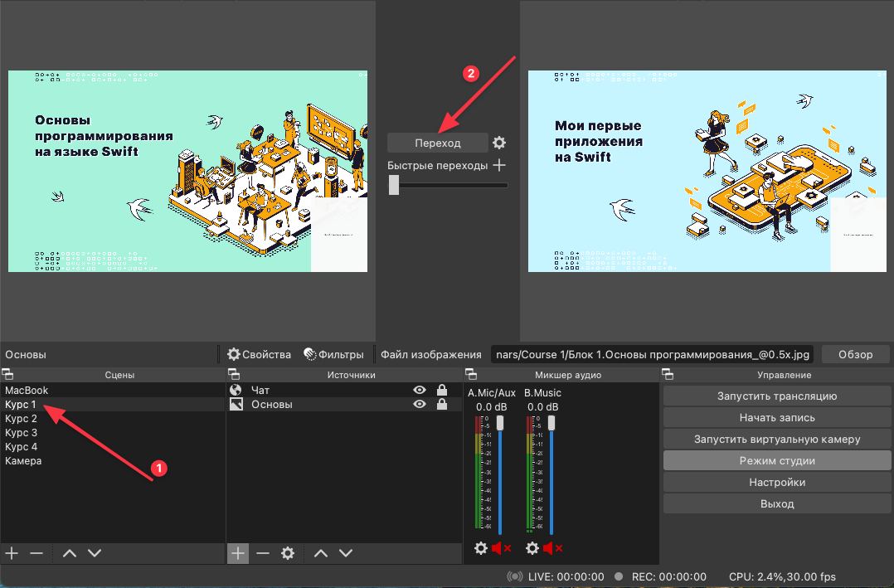Select the MacBook scene
Image resolution: width=894 pixels, height=588 pixels.
(113, 390)
